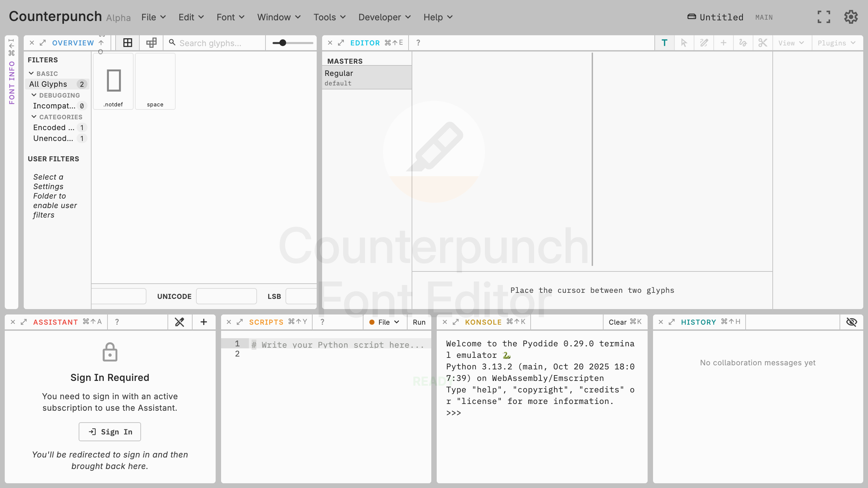Open the Edit menu
The height and width of the screenshot is (488, 868).
[x=191, y=17]
